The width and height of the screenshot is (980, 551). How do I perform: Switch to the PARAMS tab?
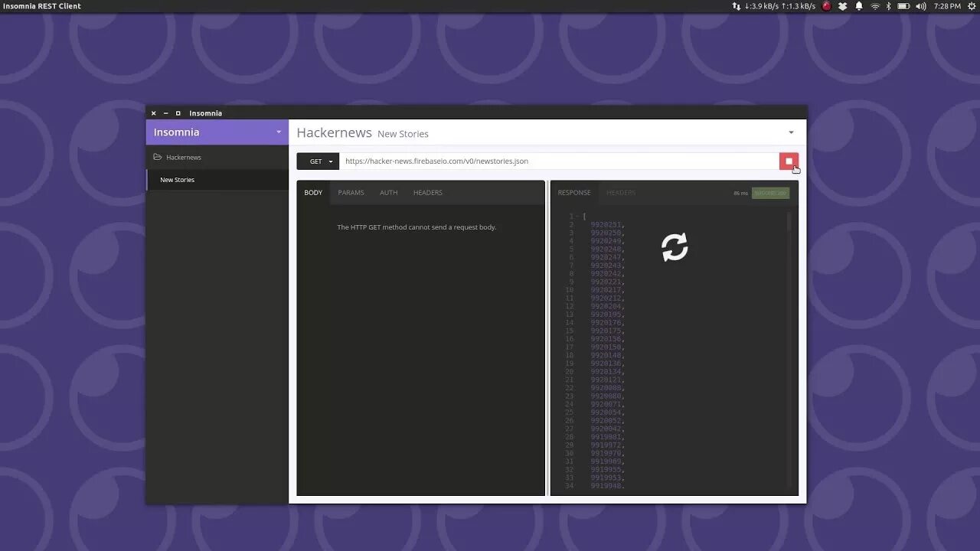click(351, 193)
